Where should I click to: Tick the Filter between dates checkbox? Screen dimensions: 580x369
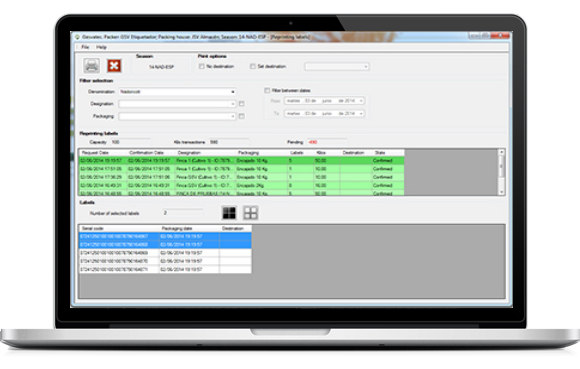coord(267,91)
